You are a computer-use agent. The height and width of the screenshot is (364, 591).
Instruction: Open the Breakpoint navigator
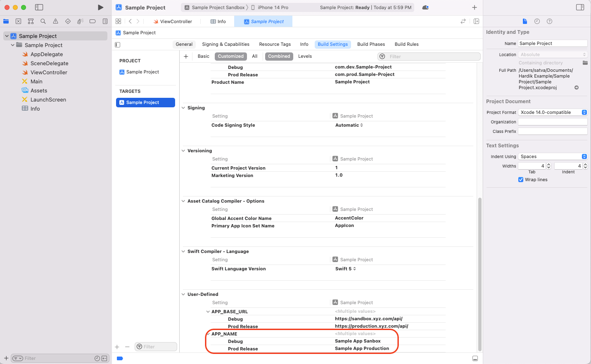pos(93,21)
